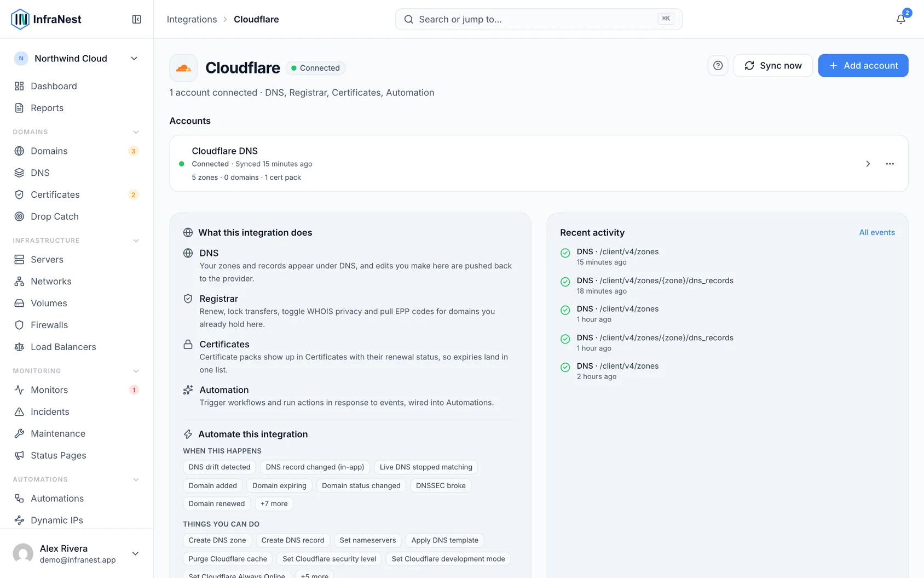Open the All events link

[x=877, y=232]
